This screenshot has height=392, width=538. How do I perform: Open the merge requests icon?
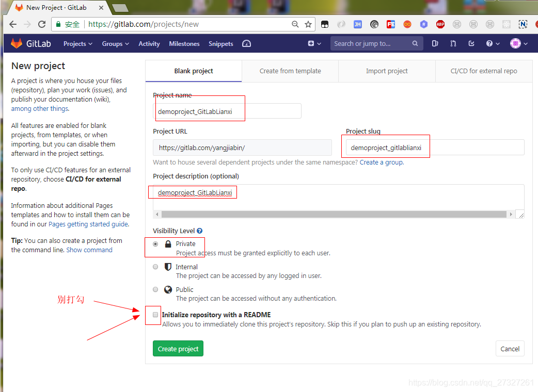(x=453, y=43)
